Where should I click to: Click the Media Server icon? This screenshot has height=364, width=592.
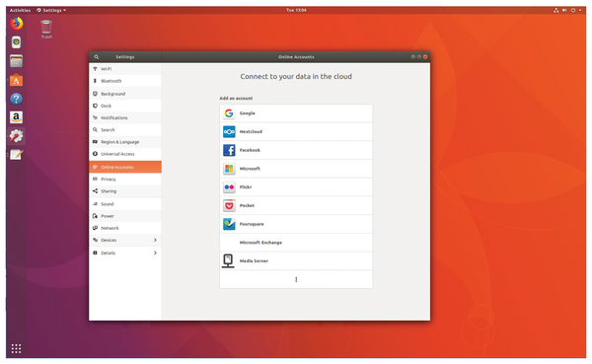coord(228,261)
